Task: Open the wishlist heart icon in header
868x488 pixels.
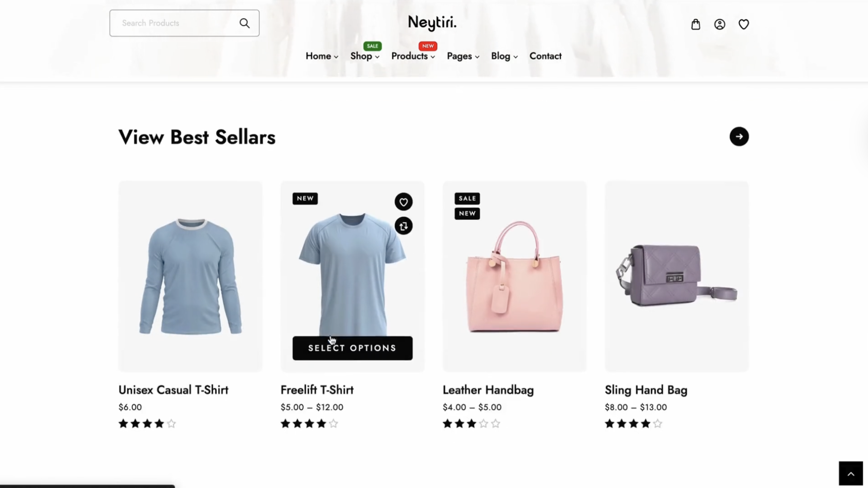Action: [x=744, y=24]
